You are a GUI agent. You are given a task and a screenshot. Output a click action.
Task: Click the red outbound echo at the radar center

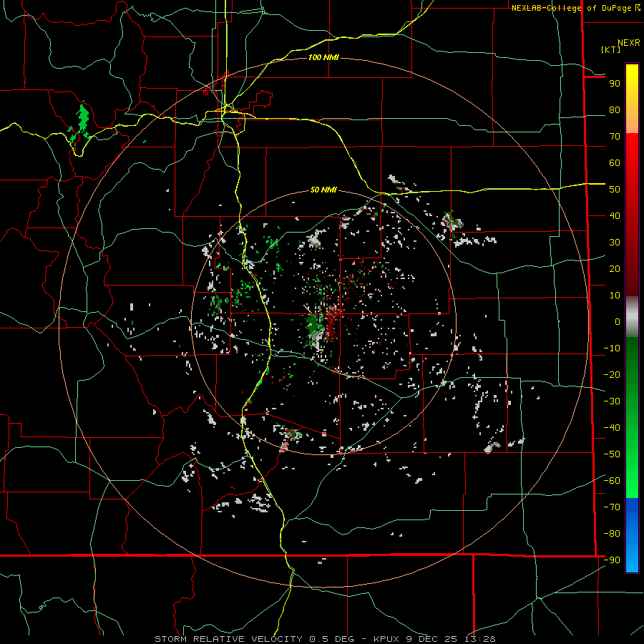click(332, 323)
